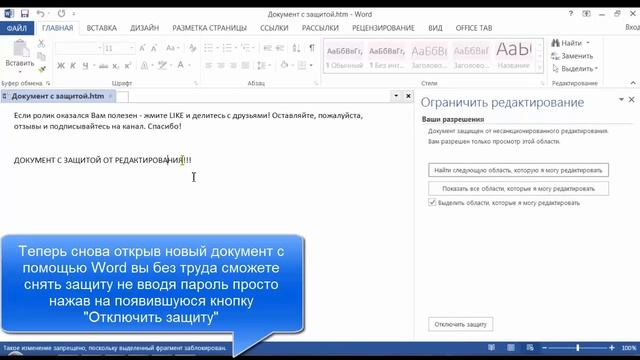Image resolution: width=640 pixels, height=360 pixels.
Task: Click the Undo arrow icon
Action: [x=40, y=13]
